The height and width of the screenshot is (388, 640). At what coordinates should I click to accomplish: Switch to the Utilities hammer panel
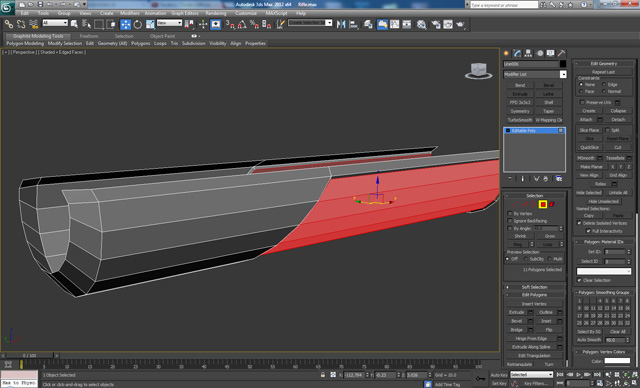[x=562, y=53]
